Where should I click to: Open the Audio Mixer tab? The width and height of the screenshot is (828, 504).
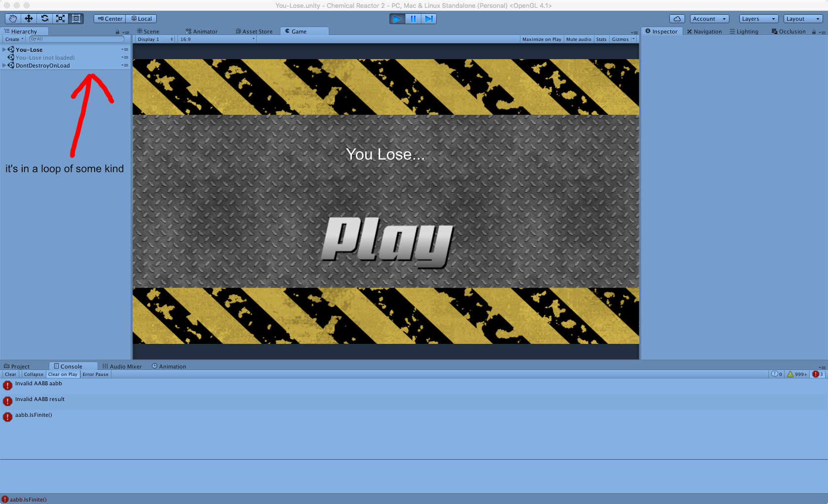pyautogui.click(x=122, y=367)
